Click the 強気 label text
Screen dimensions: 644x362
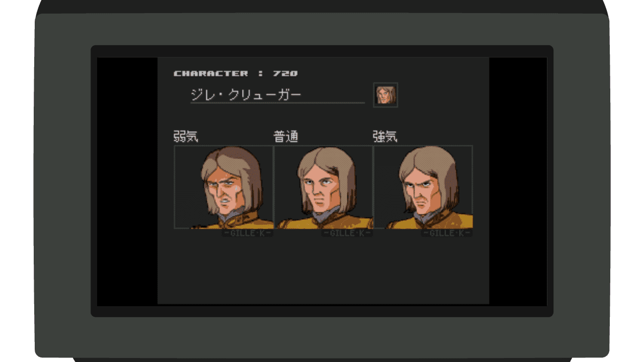click(385, 136)
